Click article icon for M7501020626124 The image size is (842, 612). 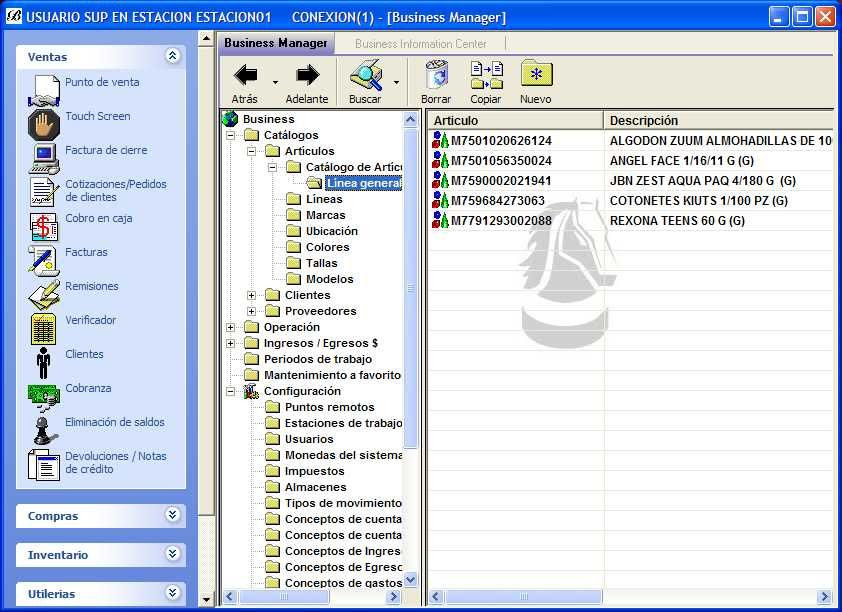click(x=440, y=140)
